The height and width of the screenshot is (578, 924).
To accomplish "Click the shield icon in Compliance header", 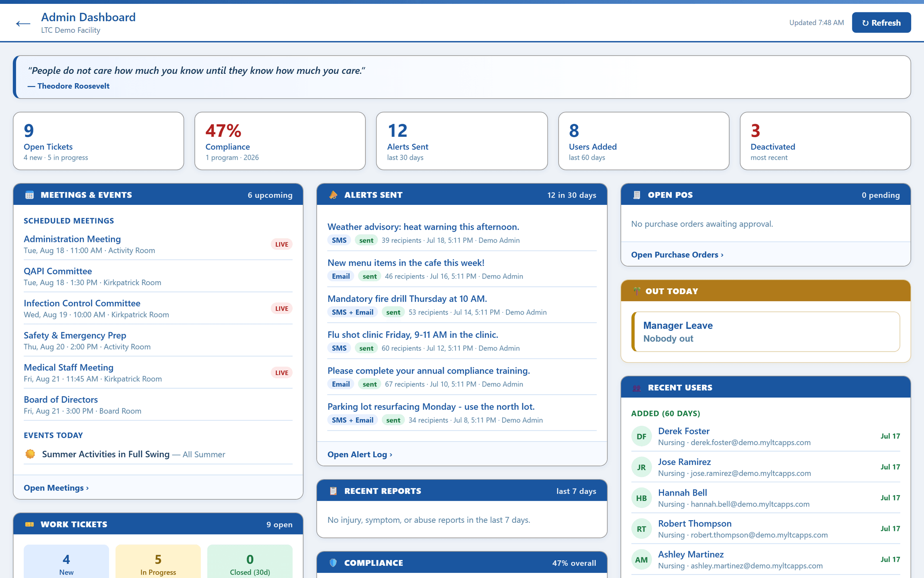I will tap(333, 563).
